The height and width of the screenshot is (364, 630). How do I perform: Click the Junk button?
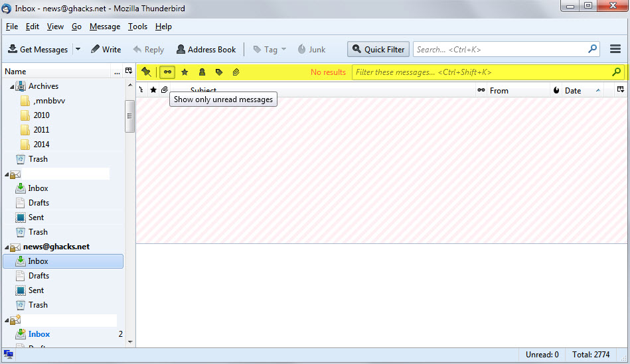[311, 49]
